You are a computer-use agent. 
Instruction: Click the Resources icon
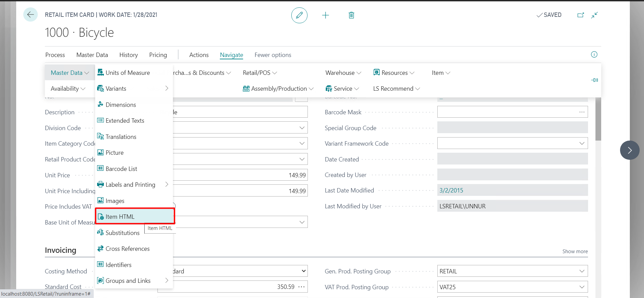pyautogui.click(x=377, y=72)
